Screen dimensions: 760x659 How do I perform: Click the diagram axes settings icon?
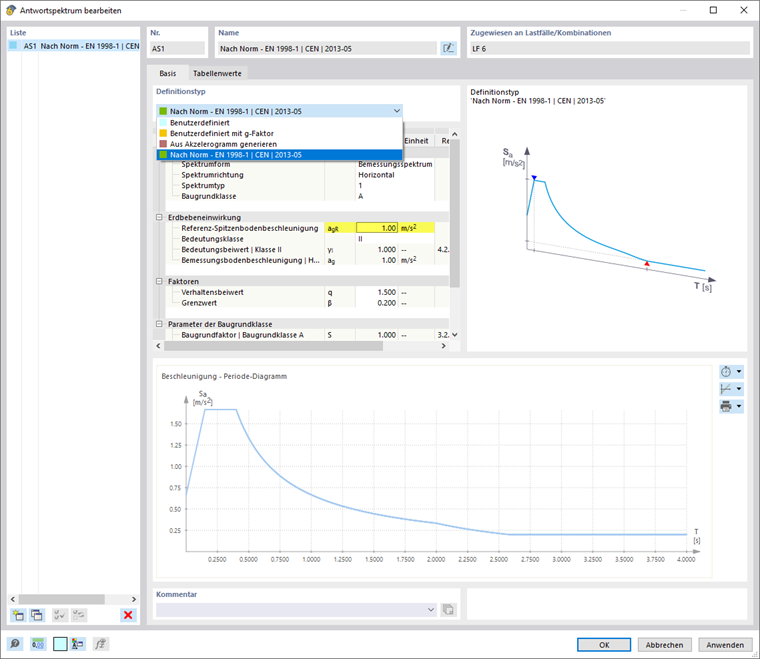(x=726, y=389)
